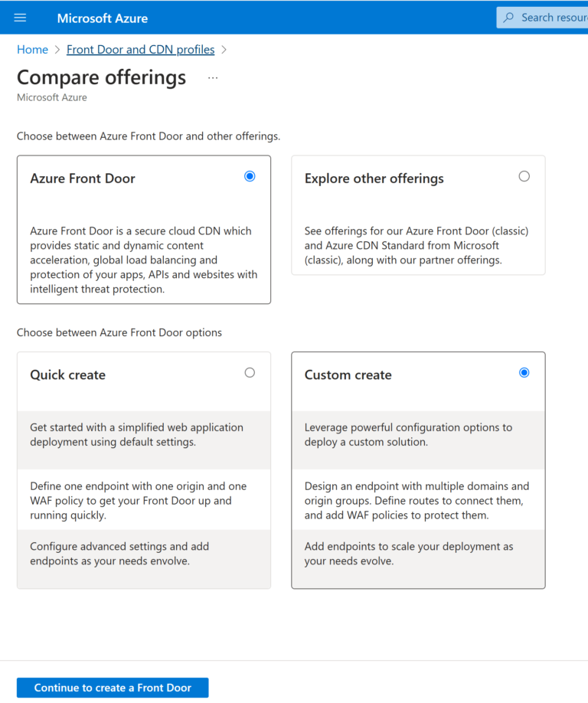Open the portal hamburger menu
The width and height of the screenshot is (588, 703).
coord(20,18)
